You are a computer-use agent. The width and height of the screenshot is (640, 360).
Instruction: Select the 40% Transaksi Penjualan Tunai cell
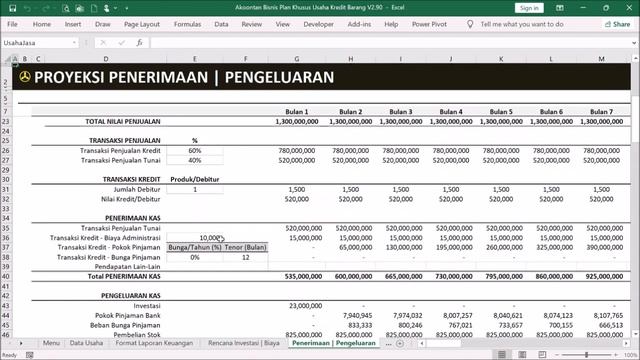[x=195, y=160]
